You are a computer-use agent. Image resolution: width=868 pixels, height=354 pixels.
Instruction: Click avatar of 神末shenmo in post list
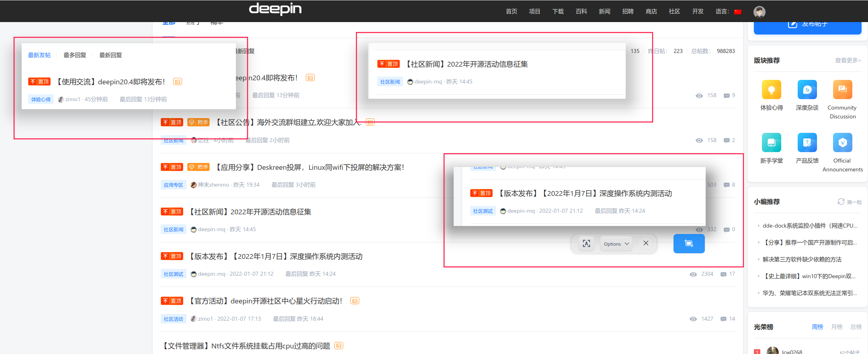coord(194,185)
